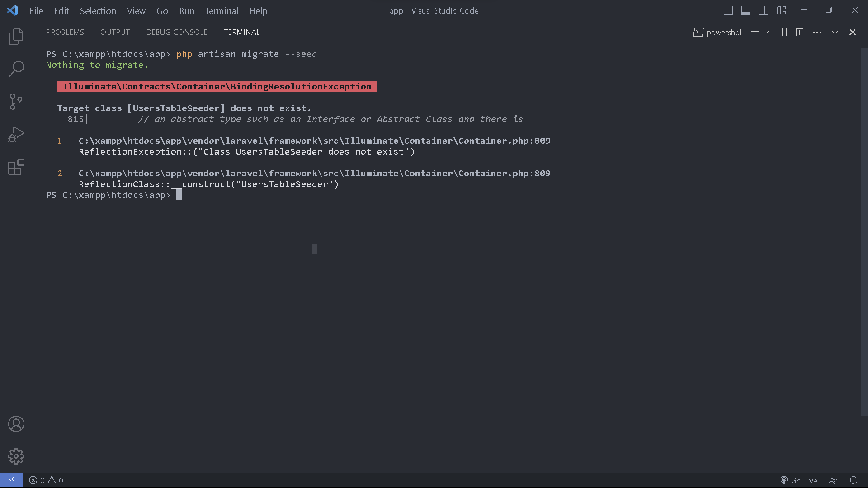Open Run and Debug view
The image size is (868, 488).
[x=16, y=134]
